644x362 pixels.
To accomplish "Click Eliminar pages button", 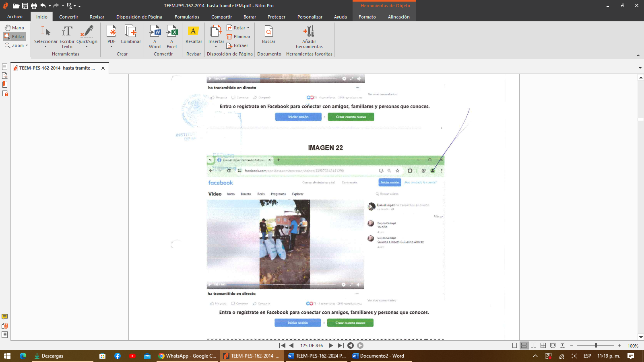I will 238,37.
